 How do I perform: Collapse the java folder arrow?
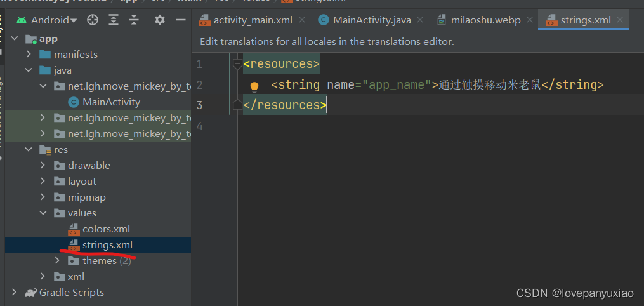(x=29, y=70)
